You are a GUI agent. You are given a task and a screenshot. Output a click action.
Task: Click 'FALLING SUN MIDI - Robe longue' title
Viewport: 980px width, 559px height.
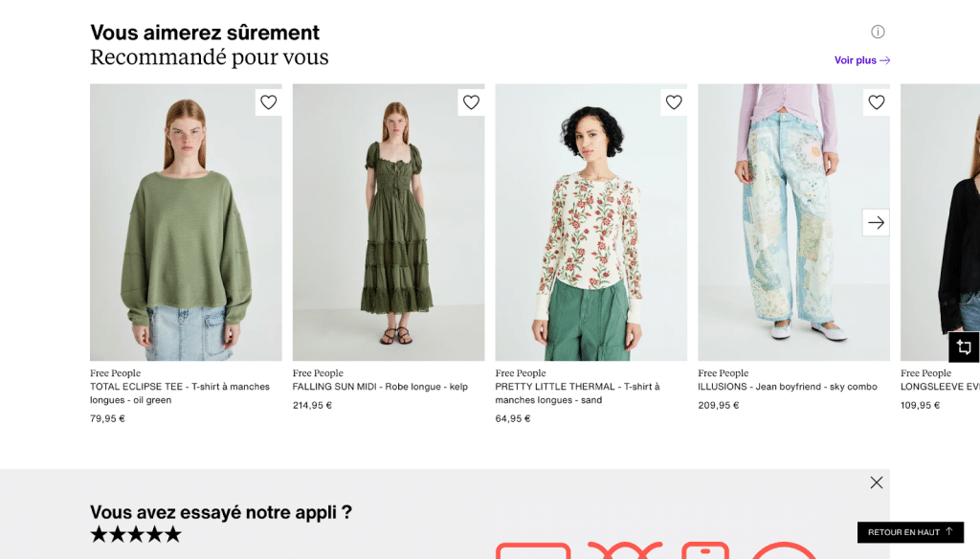[380, 387]
